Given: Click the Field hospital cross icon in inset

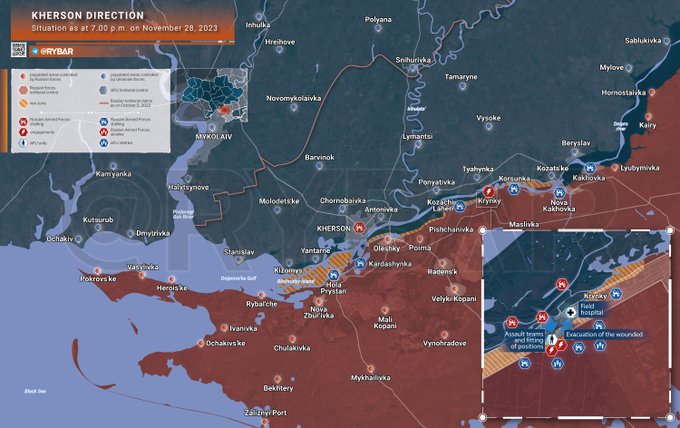Looking at the screenshot, I should 571,312.
